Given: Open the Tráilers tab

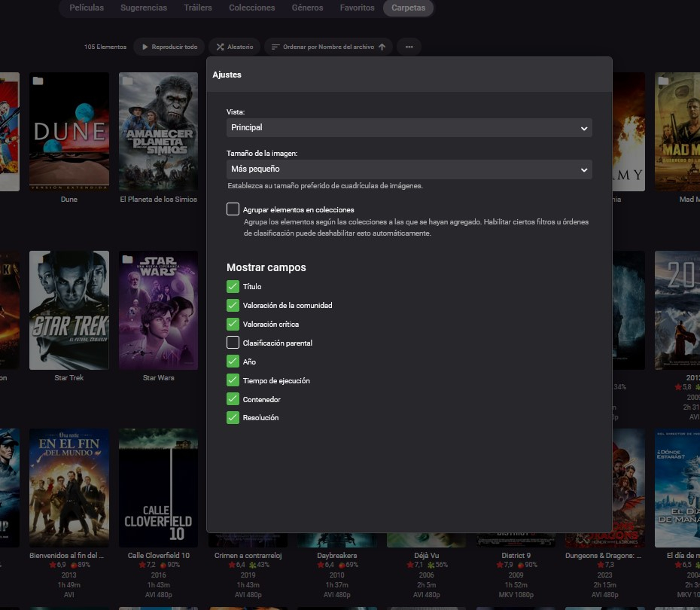Looking at the screenshot, I should click(198, 8).
